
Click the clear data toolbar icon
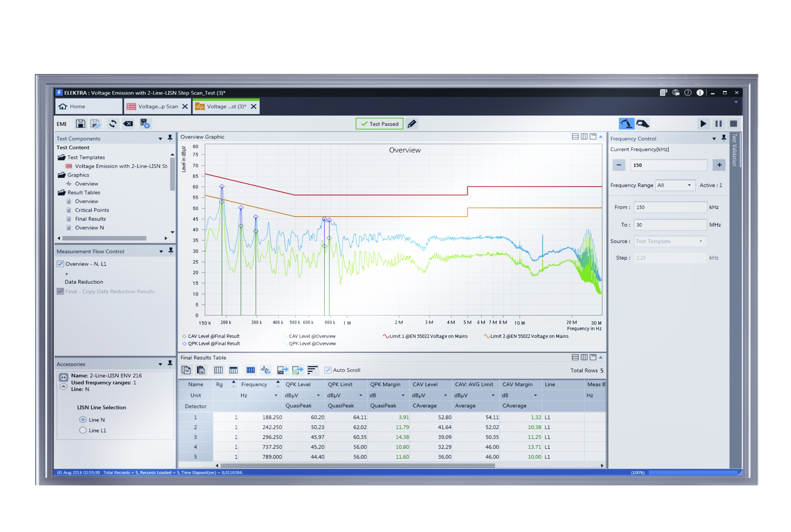[128, 124]
